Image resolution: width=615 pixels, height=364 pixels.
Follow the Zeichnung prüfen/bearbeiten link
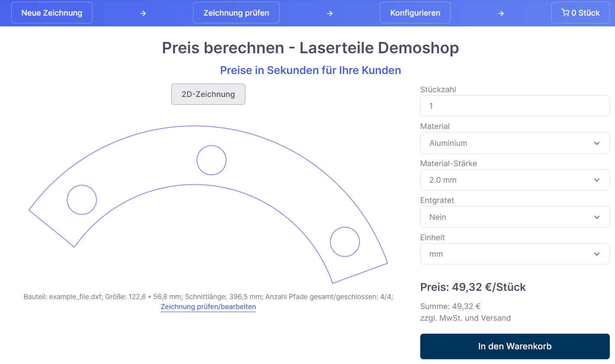coord(208,307)
